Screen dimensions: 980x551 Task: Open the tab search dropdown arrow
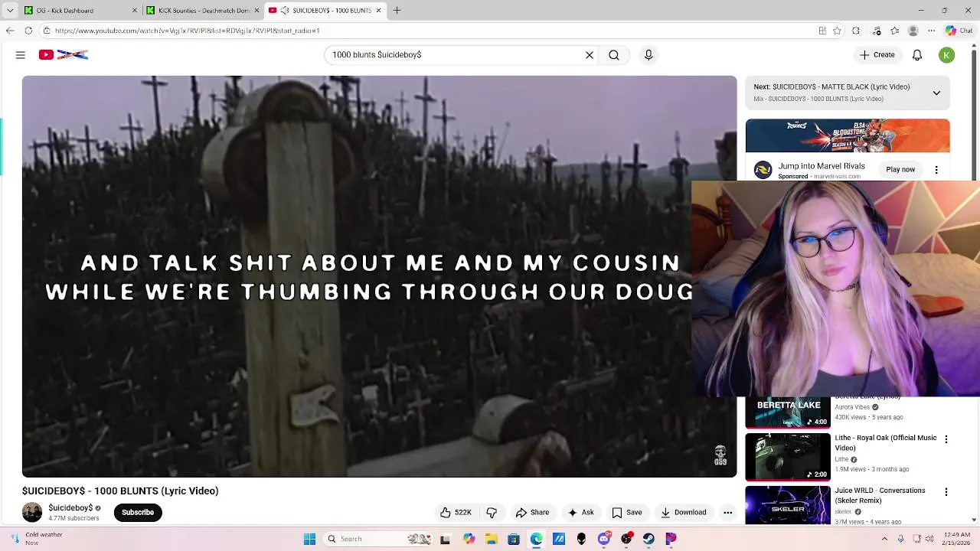click(x=10, y=11)
